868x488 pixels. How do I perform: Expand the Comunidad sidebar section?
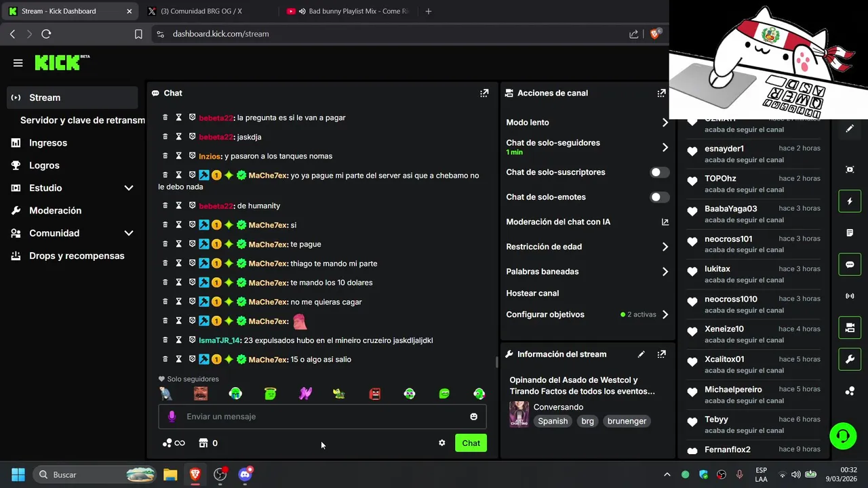[72, 233]
